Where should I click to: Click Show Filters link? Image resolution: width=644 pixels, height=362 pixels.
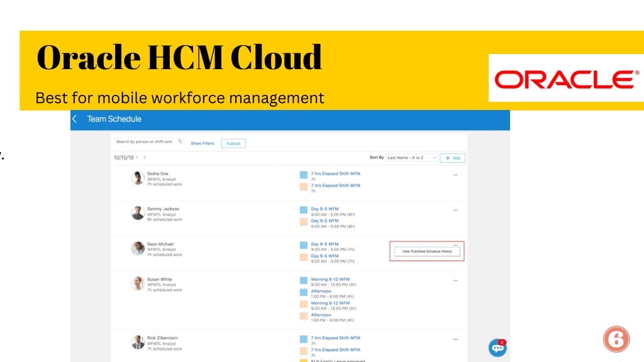[203, 143]
